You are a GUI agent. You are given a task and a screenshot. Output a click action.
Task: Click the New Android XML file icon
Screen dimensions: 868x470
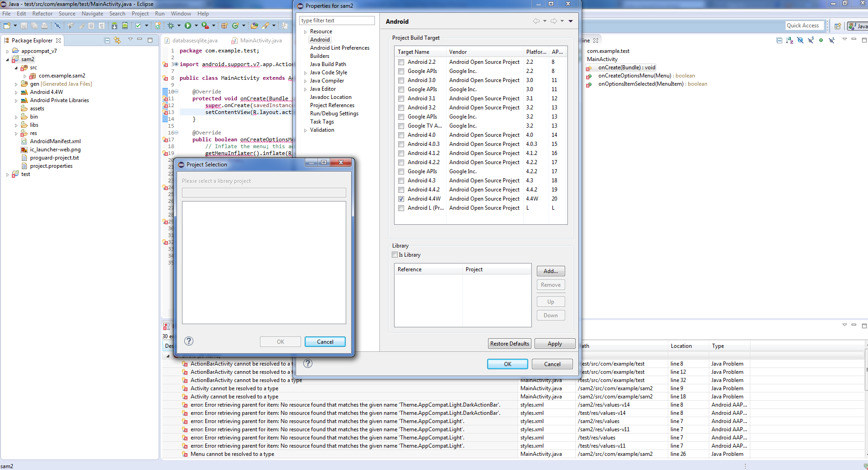click(158, 26)
